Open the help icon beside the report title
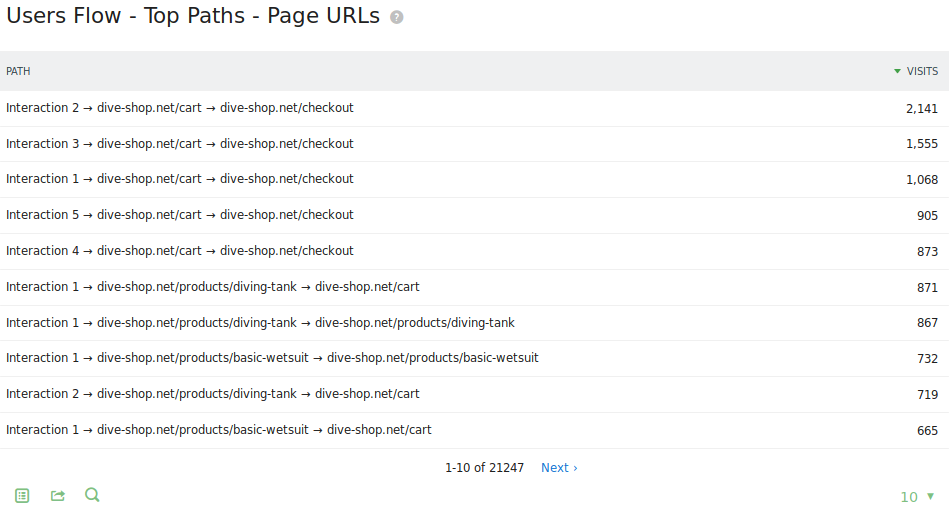The width and height of the screenshot is (949, 522). [x=397, y=18]
